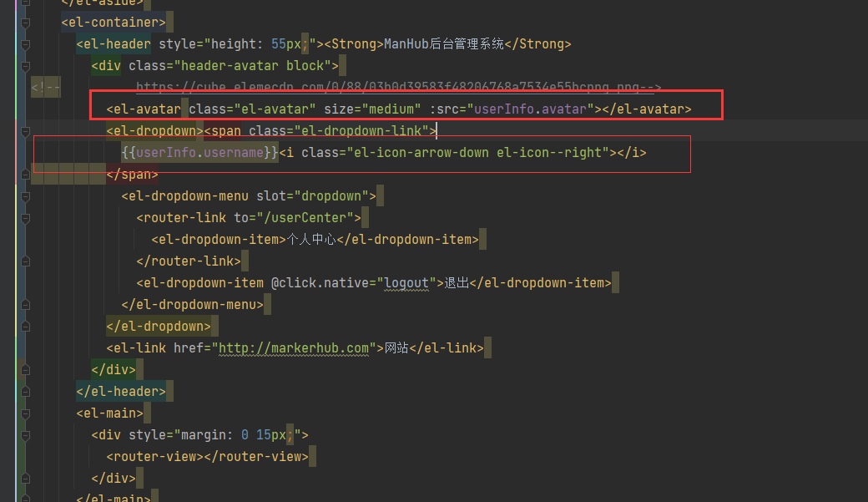Click the "logout" handler name
The width and height of the screenshot is (868, 502).
tap(406, 283)
